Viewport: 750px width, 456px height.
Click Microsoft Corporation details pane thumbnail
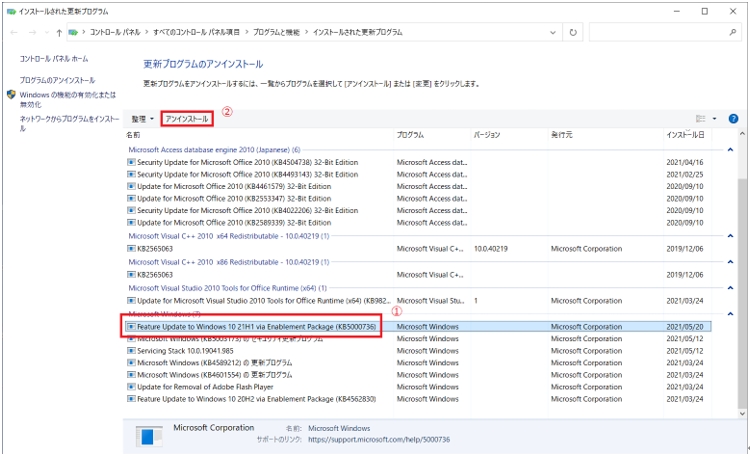[x=149, y=436]
